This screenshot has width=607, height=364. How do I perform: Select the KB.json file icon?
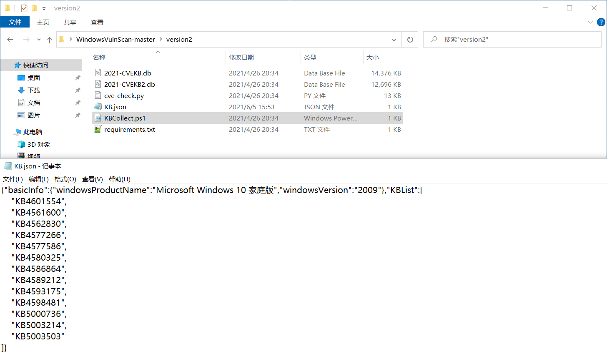[x=98, y=107]
